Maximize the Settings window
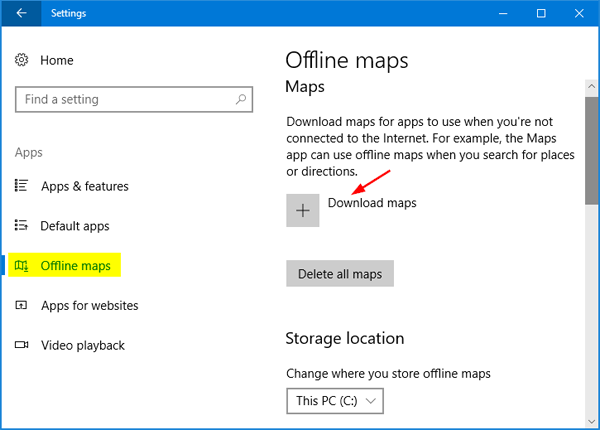The image size is (600, 430). pyautogui.click(x=541, y=13)
